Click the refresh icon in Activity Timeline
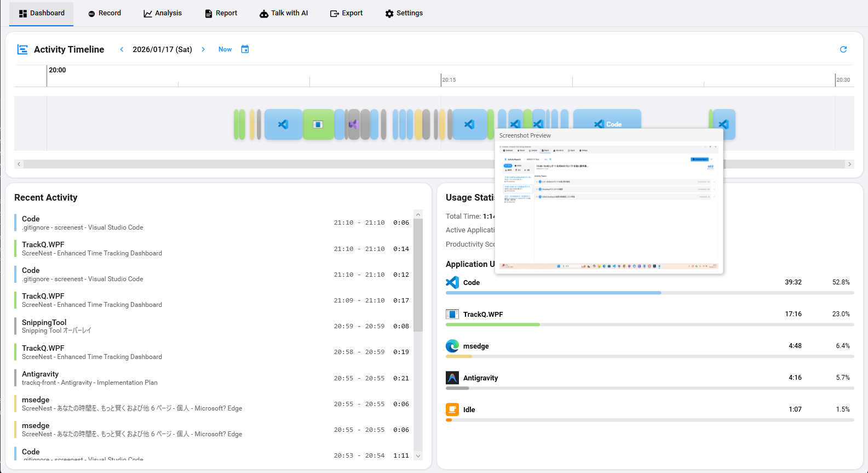Viewport: 868px width, 473px height. click(x=843, y=49)
